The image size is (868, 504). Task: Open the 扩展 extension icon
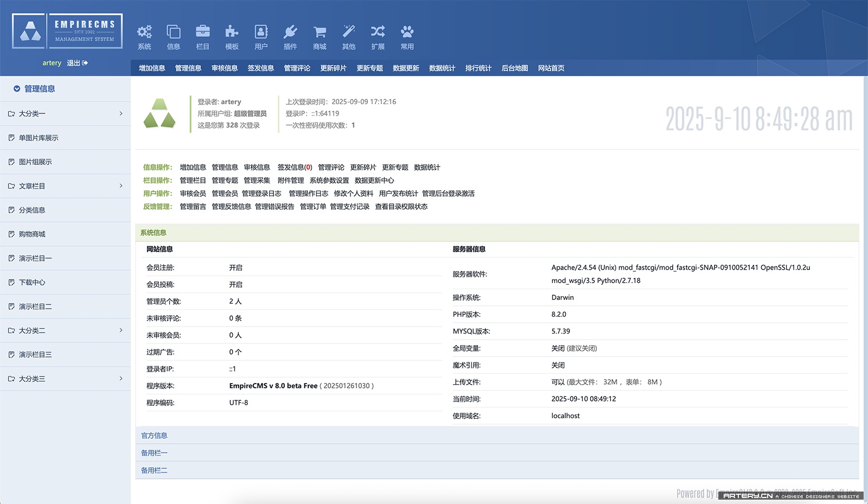378,35
